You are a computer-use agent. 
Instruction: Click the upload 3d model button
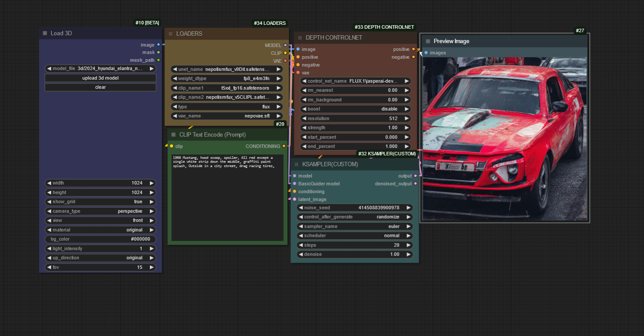(100, 78)
